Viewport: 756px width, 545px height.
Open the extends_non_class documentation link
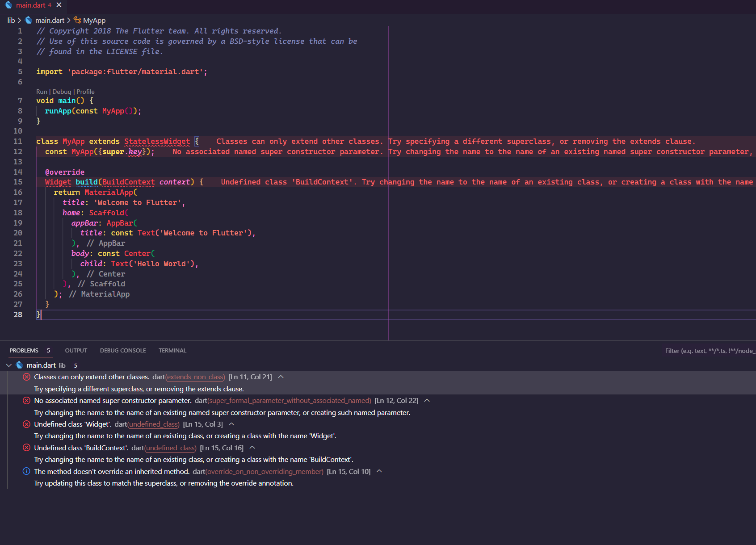click(x=195, y=377)
